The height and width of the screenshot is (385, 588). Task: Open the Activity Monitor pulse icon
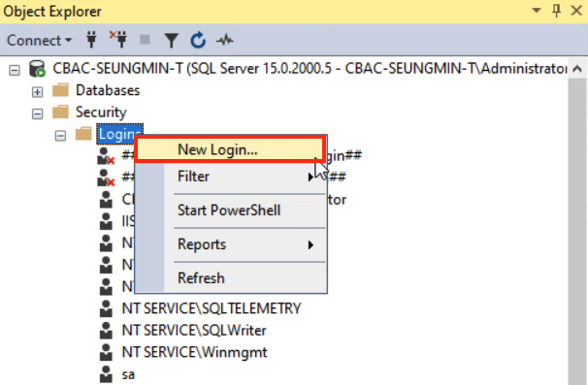(225, 40)
